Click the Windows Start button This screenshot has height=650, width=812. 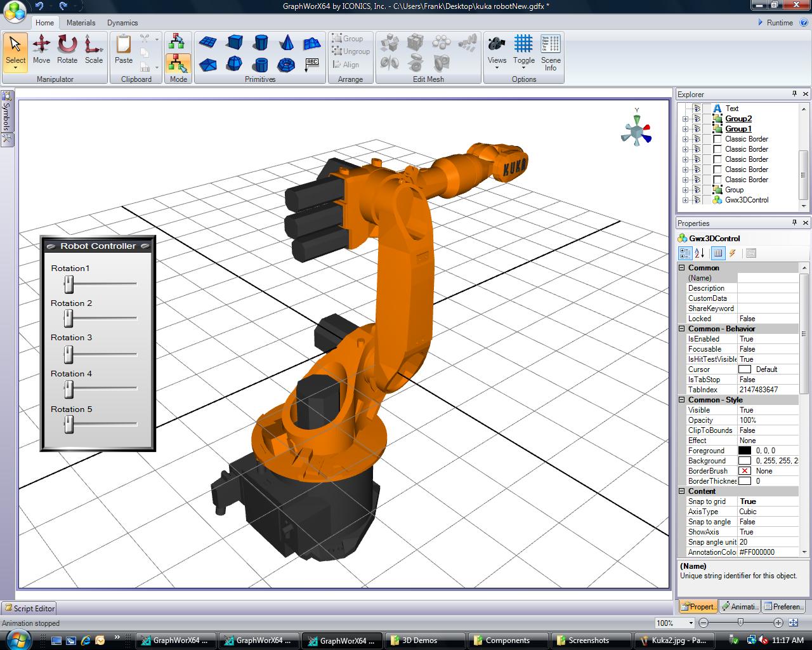tap(19, 639)
